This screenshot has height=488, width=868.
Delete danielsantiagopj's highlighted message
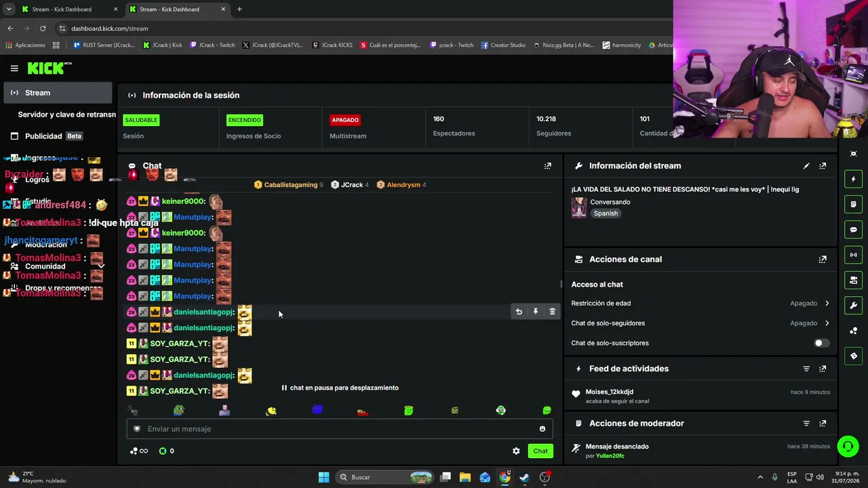(552, 312)
